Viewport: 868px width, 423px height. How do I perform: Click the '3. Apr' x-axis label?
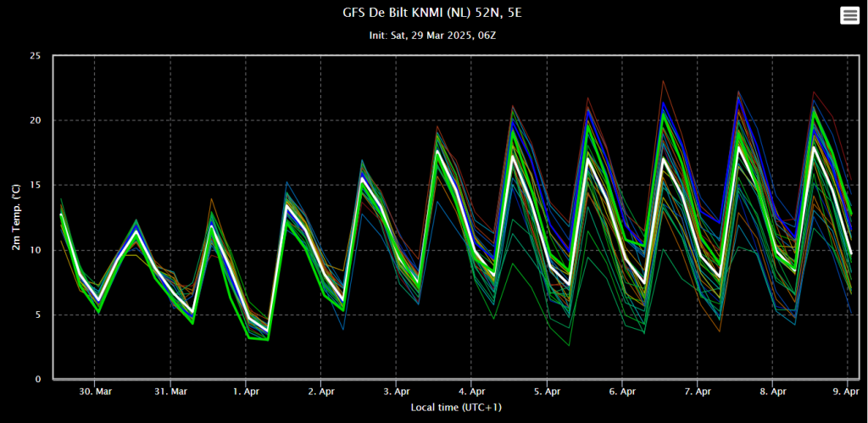point(396,392)
